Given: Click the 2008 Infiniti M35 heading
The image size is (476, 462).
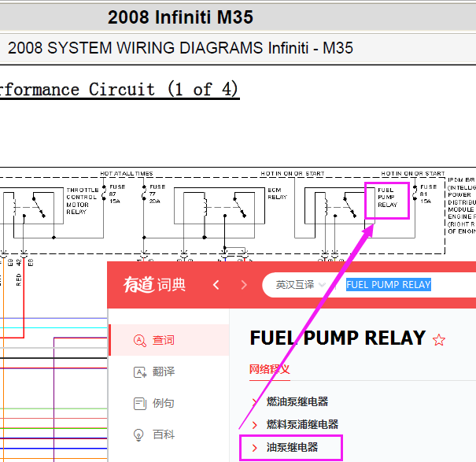Looking at the screenshot, I should [180, 17].
